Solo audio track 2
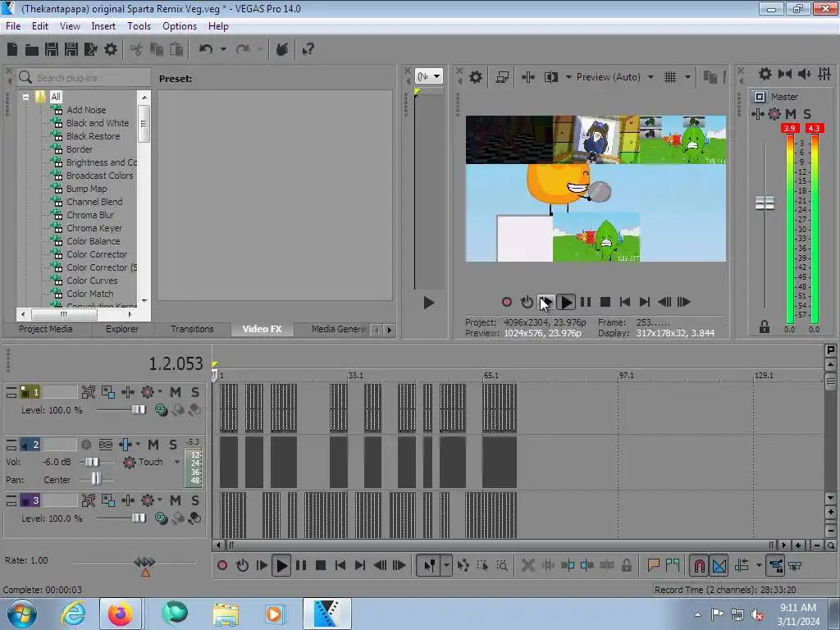Viewport: 840px width, 630px height. click(x=172, y=445)
